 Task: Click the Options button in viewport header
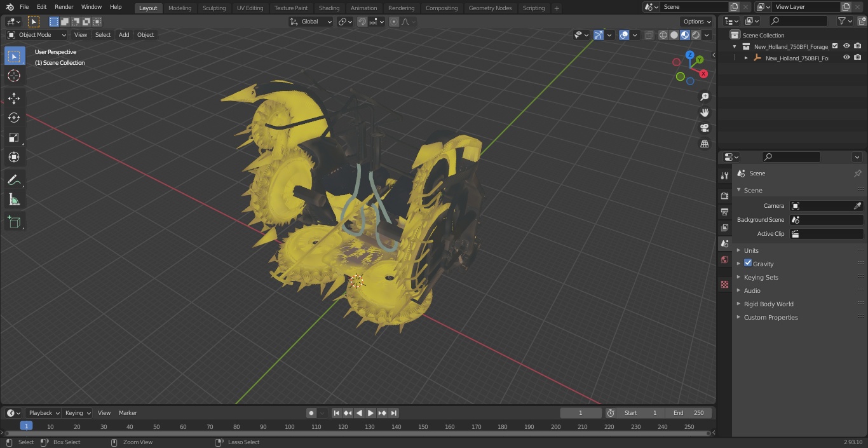pos(697,22)
